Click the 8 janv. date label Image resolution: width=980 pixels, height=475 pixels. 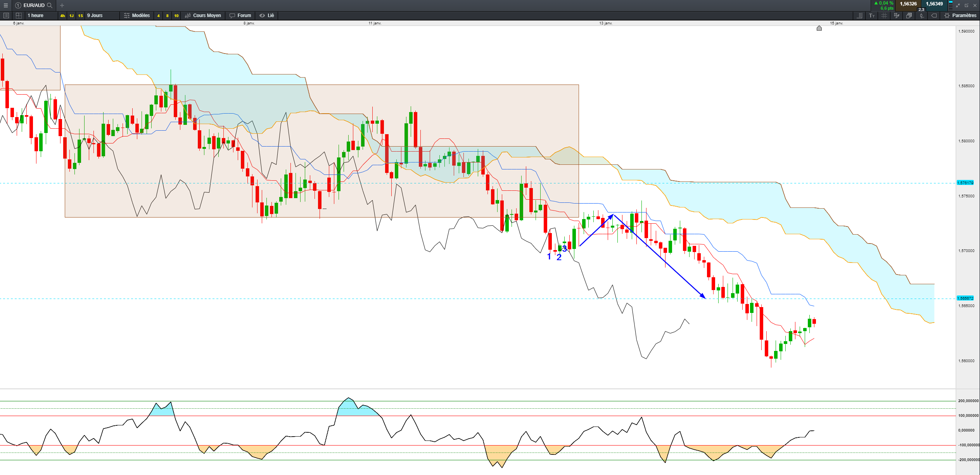point(249,23)
